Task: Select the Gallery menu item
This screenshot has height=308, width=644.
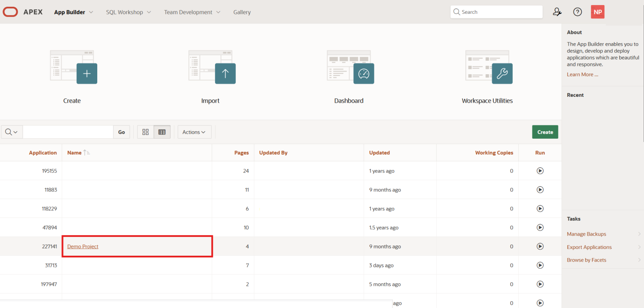Action: click(242, 12)
